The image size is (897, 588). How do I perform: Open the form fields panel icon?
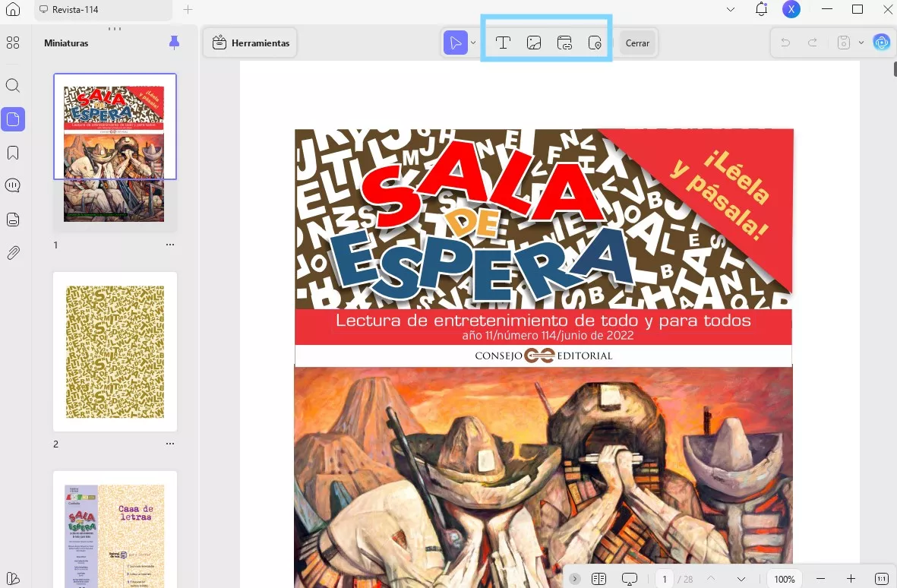[13, 220]
